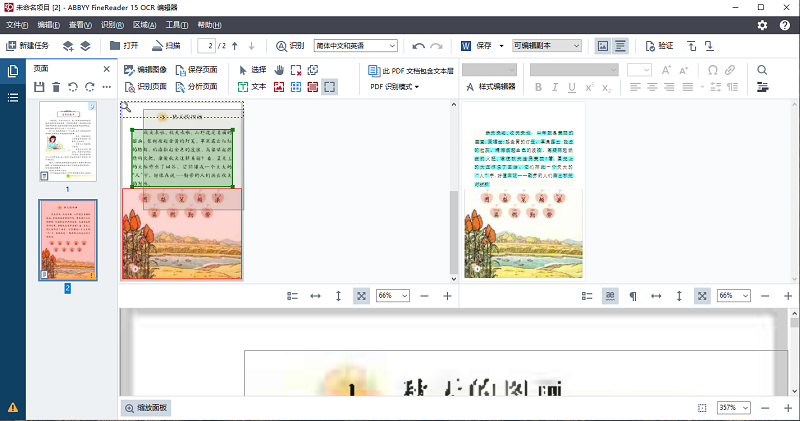Click the layers stack icon beside New Task
This screenshot has height=421, width=800.
(x=85, y=46)
